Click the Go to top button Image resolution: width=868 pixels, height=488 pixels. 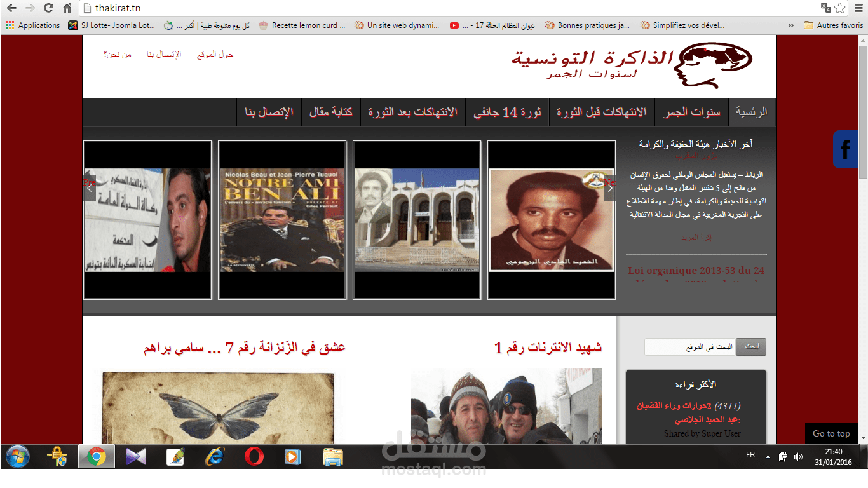[x=831, y=433]
